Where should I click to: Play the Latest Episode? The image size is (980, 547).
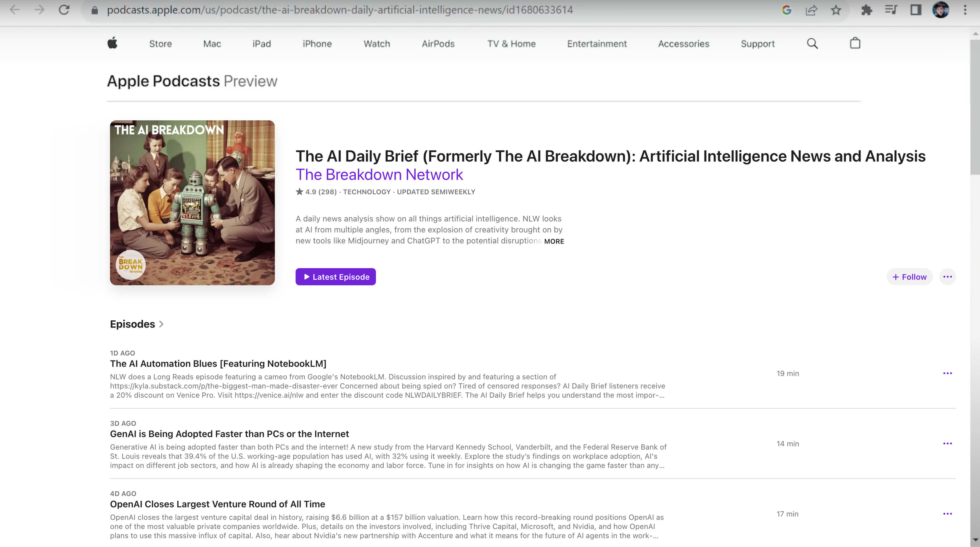pyautogui.click(x=335, y=277)
